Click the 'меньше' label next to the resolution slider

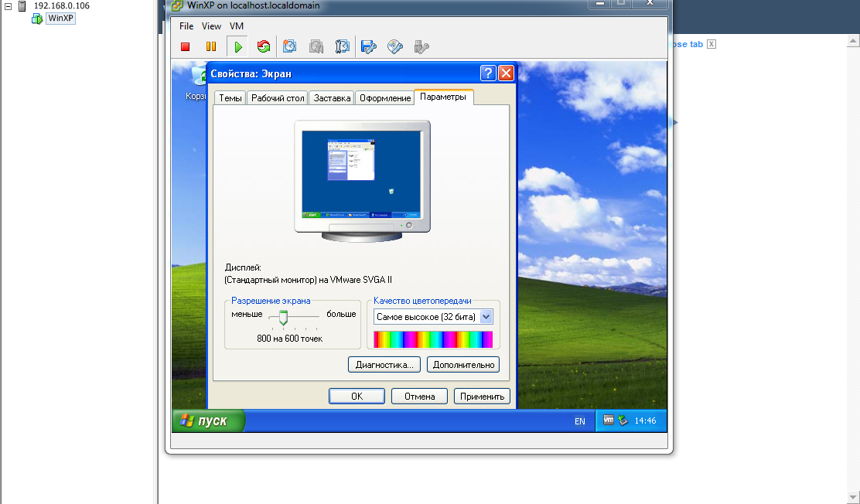[247, 314]
